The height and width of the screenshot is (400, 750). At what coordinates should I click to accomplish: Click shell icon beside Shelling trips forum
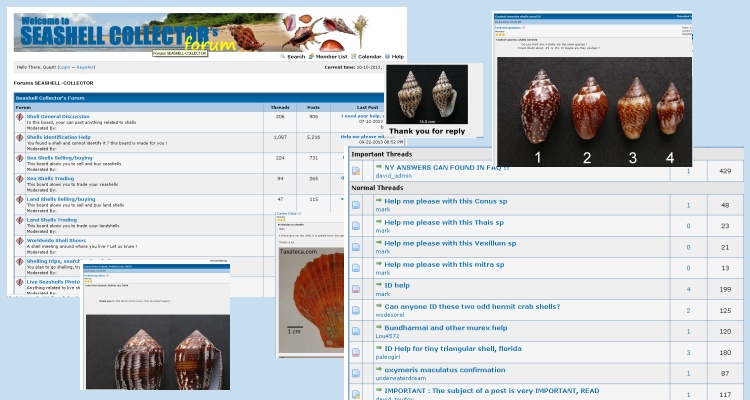(x=20, y=262)
